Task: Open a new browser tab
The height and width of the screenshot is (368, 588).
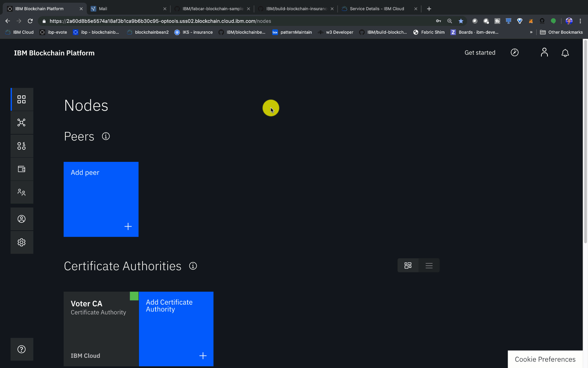Action: point(429,9)
